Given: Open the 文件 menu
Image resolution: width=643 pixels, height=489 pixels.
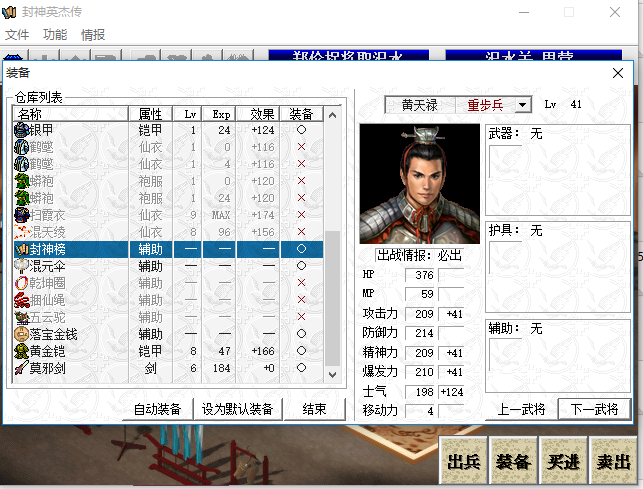Looking at the screenshot, I should coord(17,34).
